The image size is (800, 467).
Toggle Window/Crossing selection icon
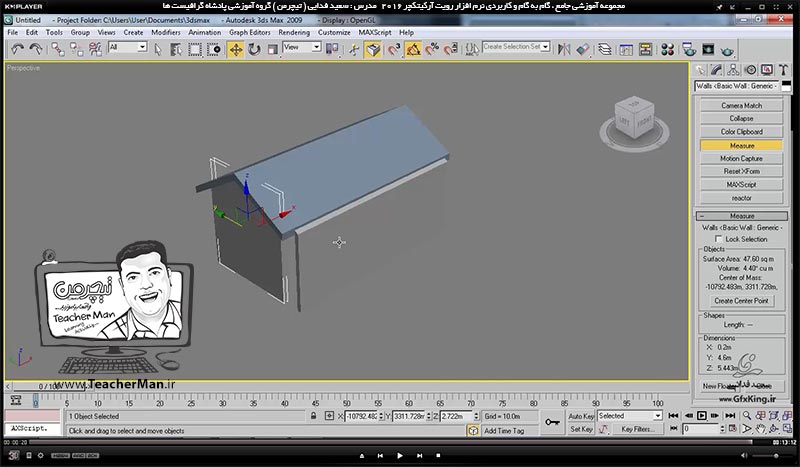coord(214,49)
